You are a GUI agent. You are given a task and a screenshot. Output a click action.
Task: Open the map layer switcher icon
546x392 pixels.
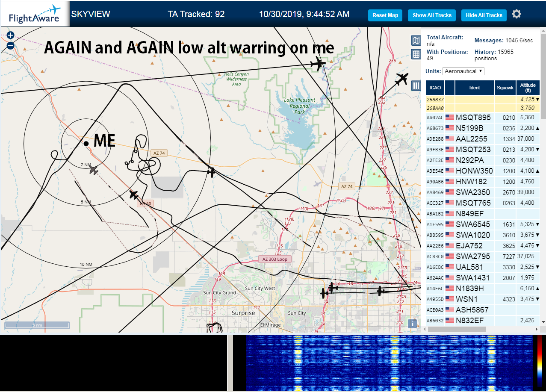(x=416, y=41)
